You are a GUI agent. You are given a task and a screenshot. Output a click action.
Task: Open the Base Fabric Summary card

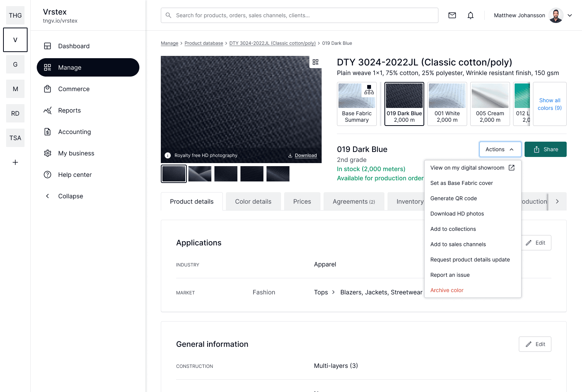pyautogui.click(x=357, y=104)
